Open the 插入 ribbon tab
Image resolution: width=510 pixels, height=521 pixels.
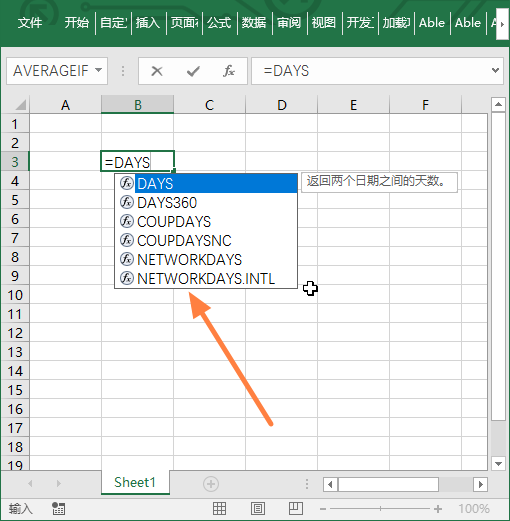[x=148, y=23]
